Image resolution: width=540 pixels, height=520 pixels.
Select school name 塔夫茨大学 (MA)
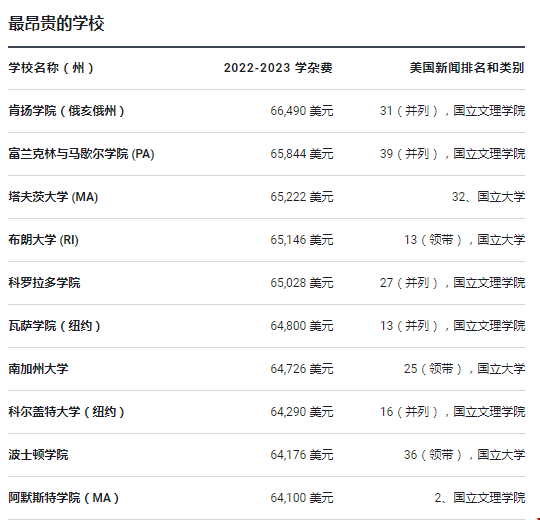tap(53, 197)
